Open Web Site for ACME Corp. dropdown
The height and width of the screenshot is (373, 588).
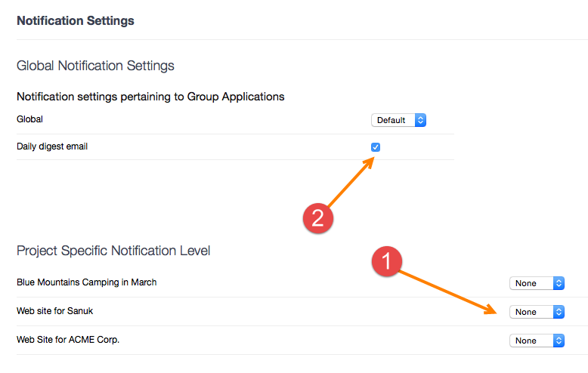tap(537, 341)
